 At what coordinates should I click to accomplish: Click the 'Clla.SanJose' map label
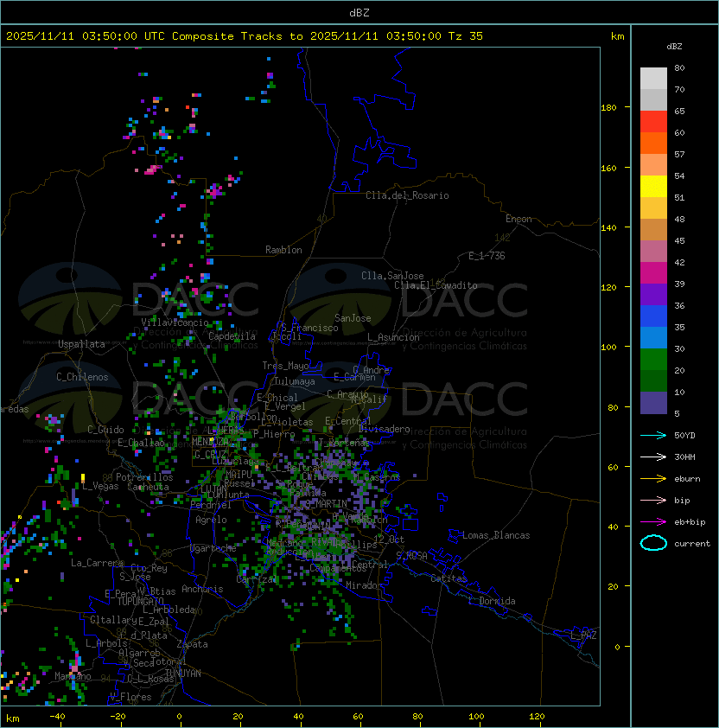coord(392,276)
